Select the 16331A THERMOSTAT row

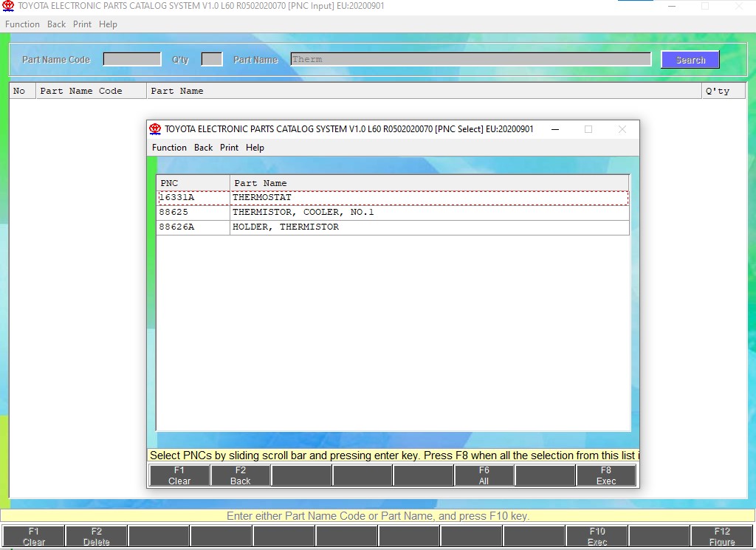coord(391,198)
